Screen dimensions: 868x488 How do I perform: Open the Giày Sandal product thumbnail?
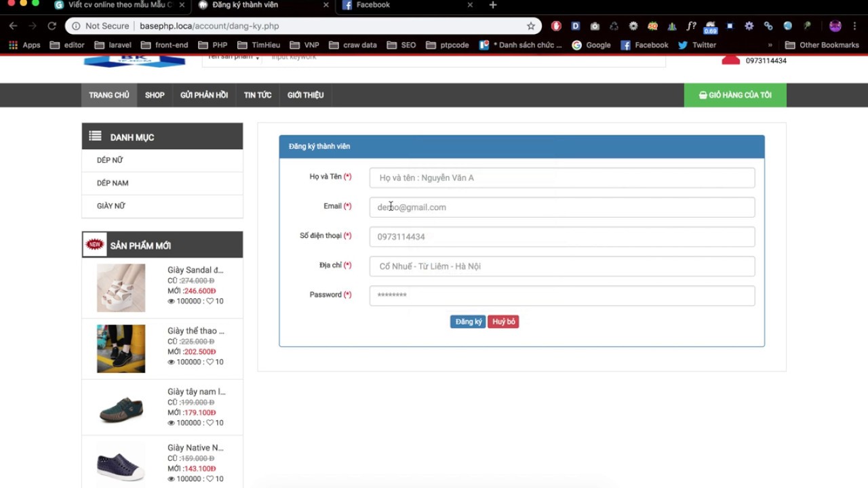click(121, 288)
